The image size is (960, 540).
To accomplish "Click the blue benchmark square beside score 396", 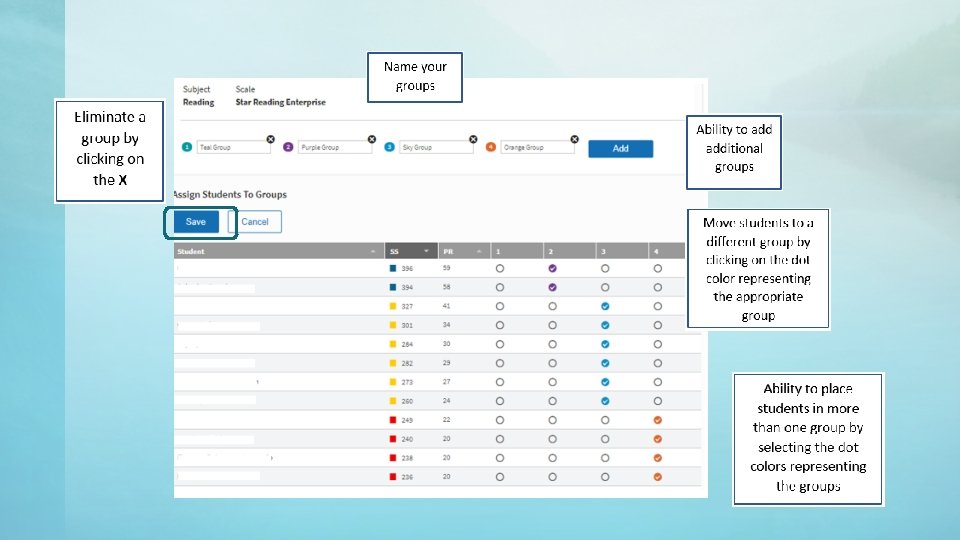I will [393, 268].
